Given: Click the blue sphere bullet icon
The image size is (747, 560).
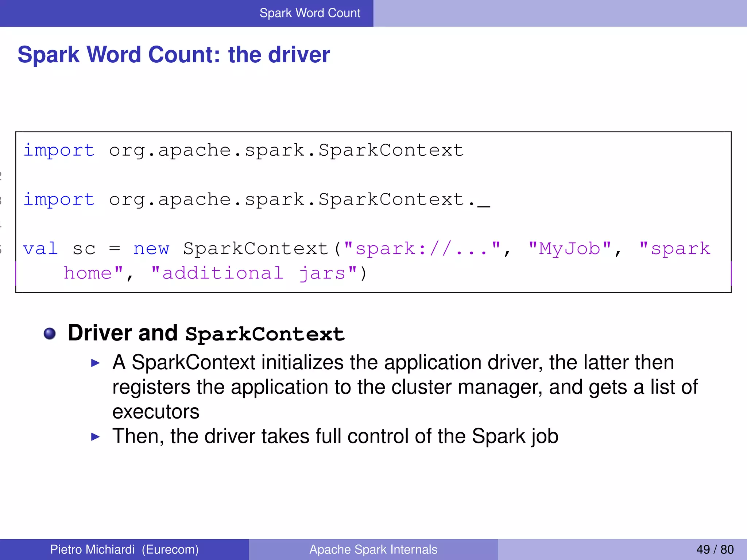Looking at the screenshot, I should click(x=50, y=333).
